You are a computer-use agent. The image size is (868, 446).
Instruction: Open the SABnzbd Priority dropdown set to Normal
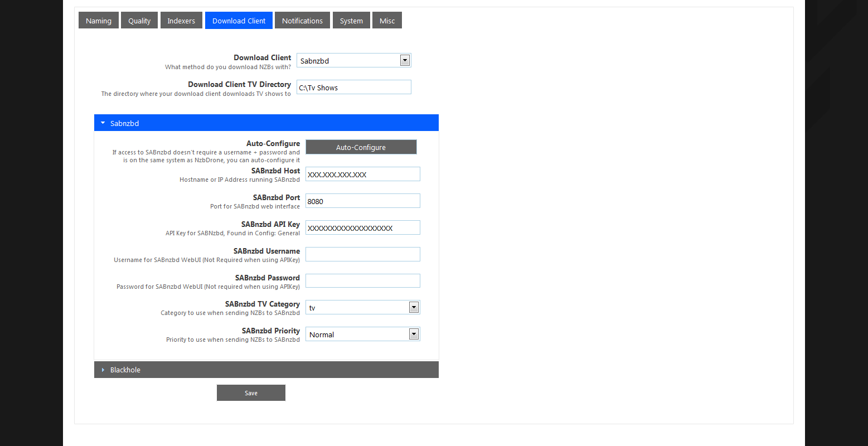click(x=363, y=334)
